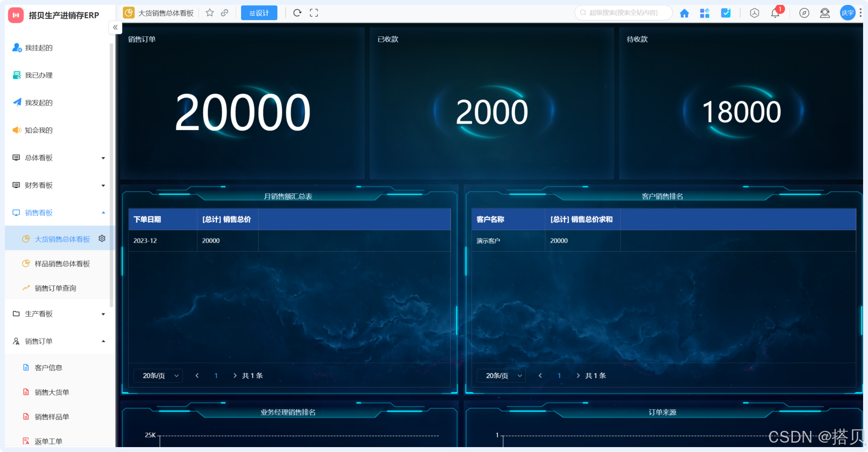Refresh the dashboard with the reload icon

click(x=297, y=13)
